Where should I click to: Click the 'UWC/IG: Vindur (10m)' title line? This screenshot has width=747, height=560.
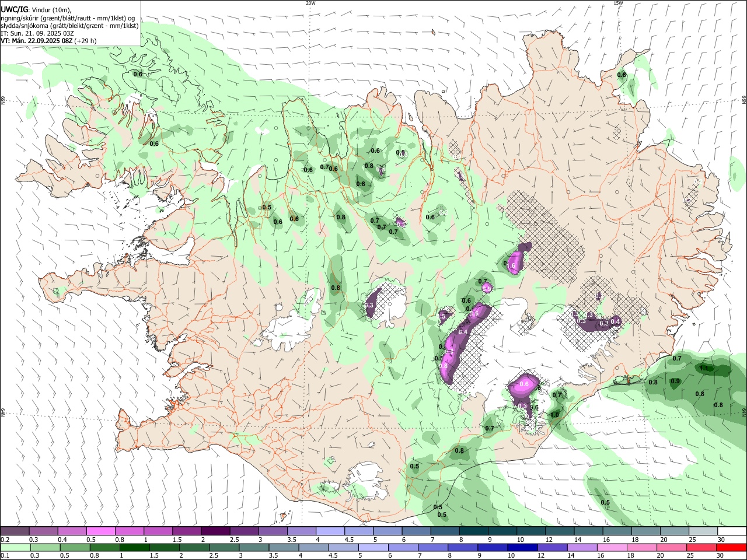coord(36,10)
